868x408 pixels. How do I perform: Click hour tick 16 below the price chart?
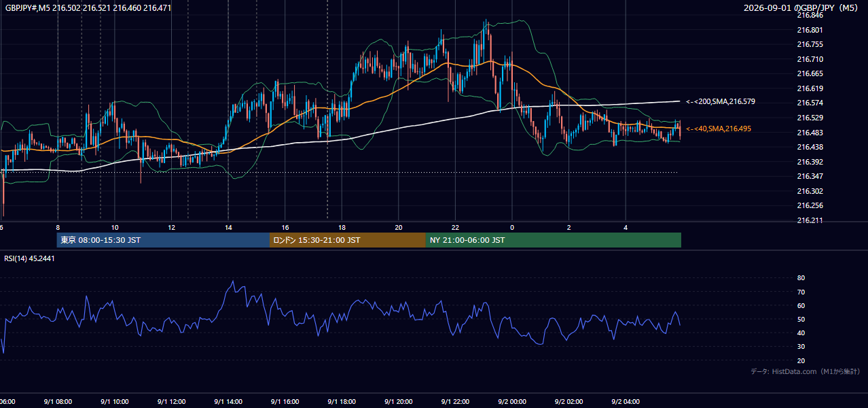[x=285, y=228]
